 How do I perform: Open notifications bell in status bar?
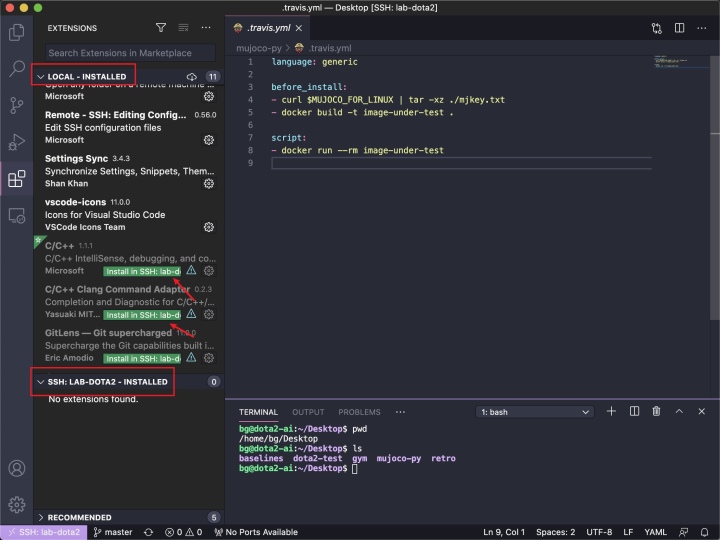pos(704,532)
